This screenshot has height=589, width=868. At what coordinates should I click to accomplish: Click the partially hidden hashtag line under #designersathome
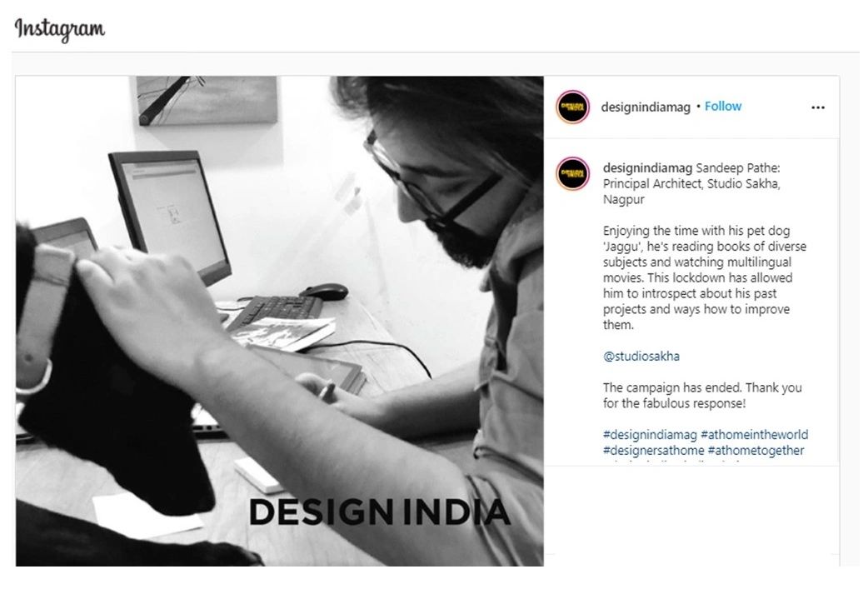[671, 462]
